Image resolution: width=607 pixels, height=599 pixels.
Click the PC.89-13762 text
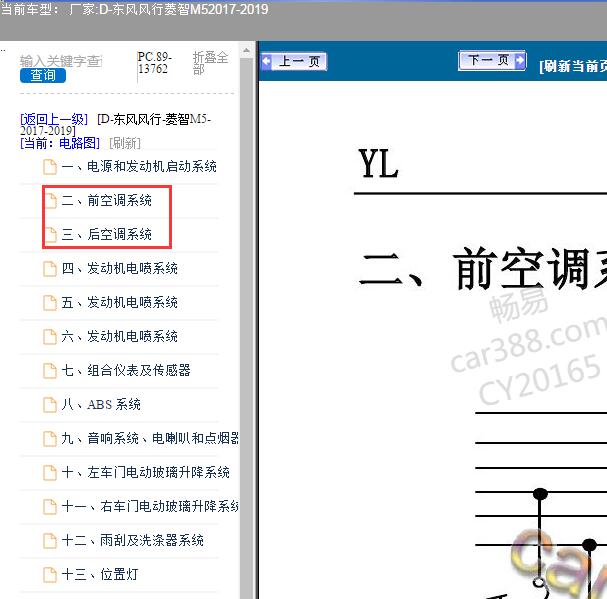154,63
